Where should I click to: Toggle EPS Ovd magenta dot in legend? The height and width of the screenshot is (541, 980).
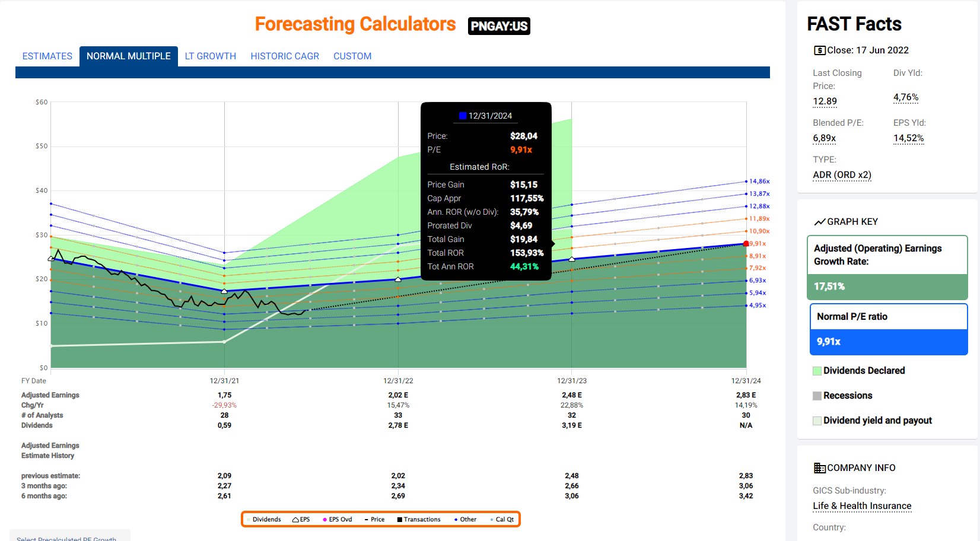point(324,520)
